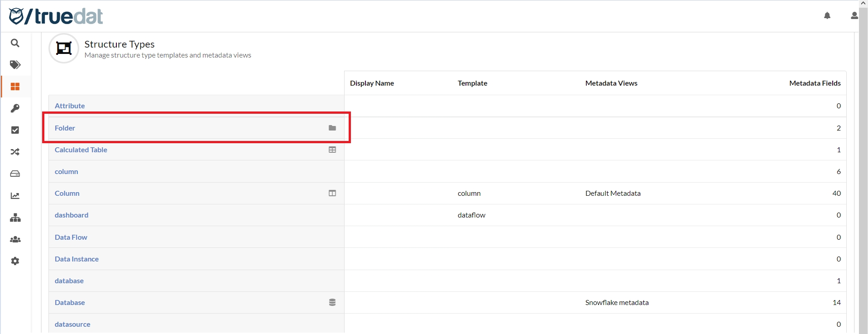
Task: Click the Metadata Fields column header
Action: point(815,83)
